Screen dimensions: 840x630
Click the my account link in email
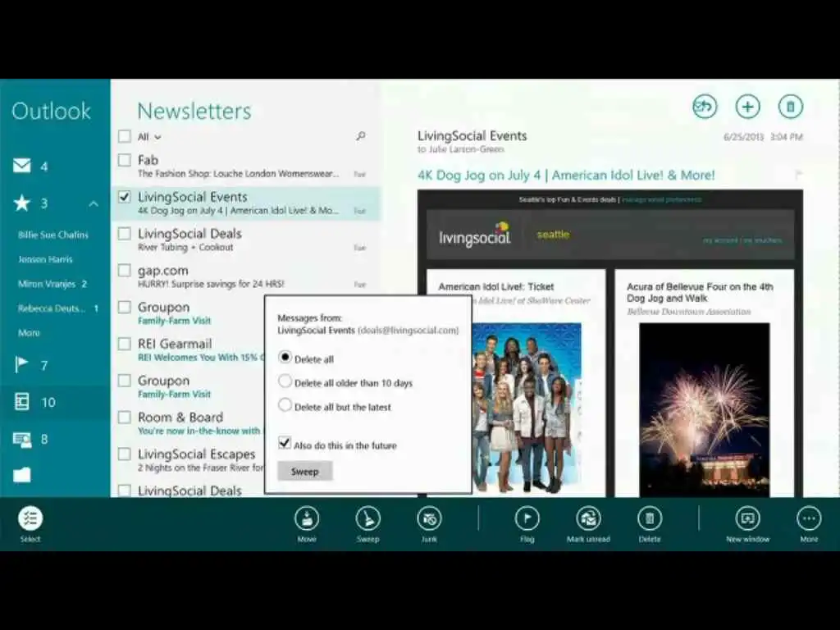pyautogui.click(x=720, y=240)
